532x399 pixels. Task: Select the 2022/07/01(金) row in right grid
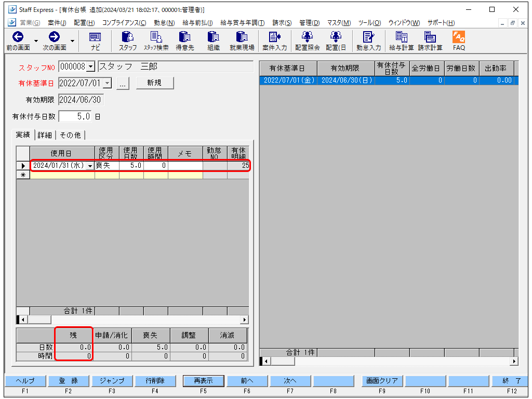[x=389, y=81]
